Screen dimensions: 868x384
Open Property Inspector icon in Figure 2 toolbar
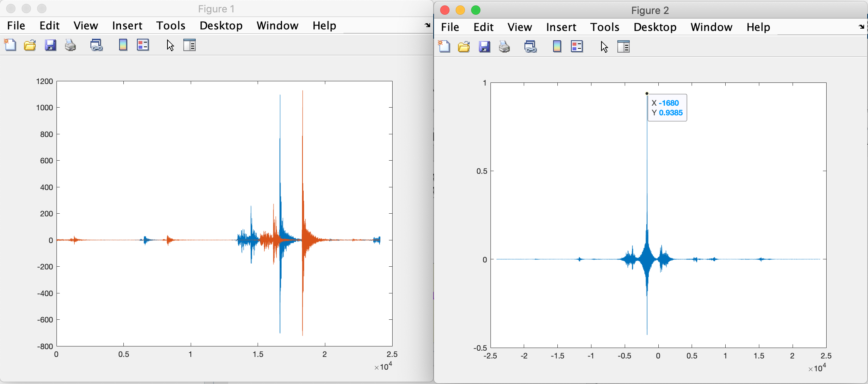pos(623,47)
